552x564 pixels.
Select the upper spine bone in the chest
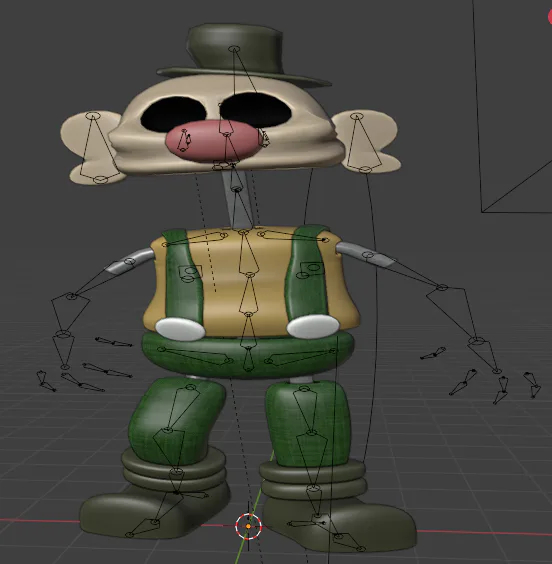(247, 254)
